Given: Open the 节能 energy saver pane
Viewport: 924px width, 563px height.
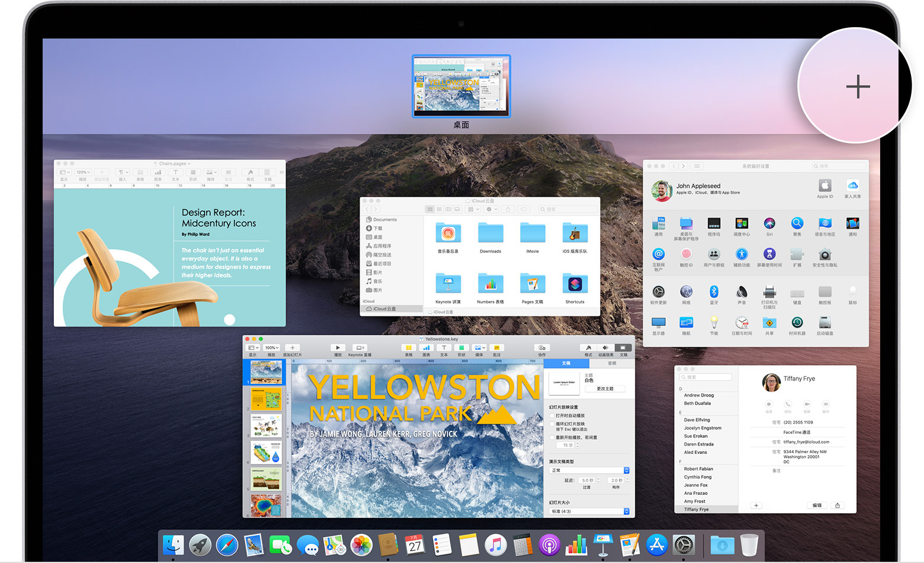Looking at the screenshot, I should [714, 322].
